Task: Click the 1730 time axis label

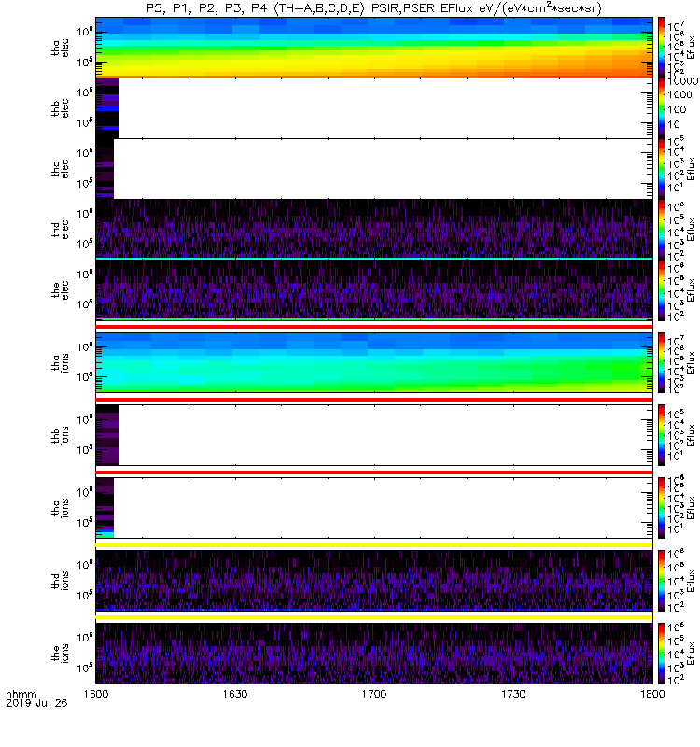Action: (513, 694)
